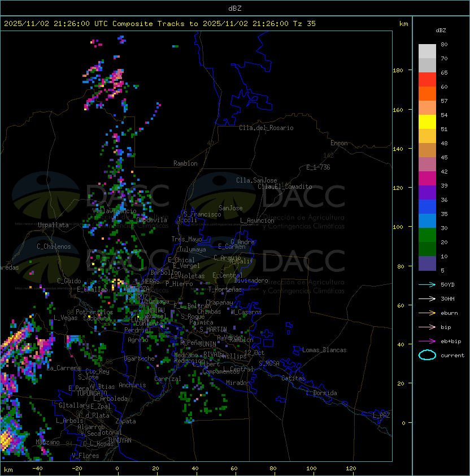
Task: Click the 'Tres_Mayo' map label
Action: coord(186,239)
